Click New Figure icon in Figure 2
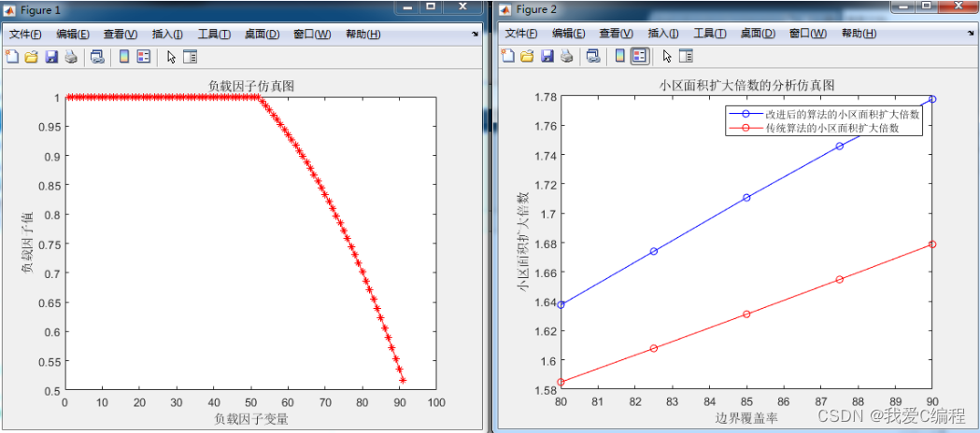Screen dimensions: 980x433 click(x=509, y=56)
